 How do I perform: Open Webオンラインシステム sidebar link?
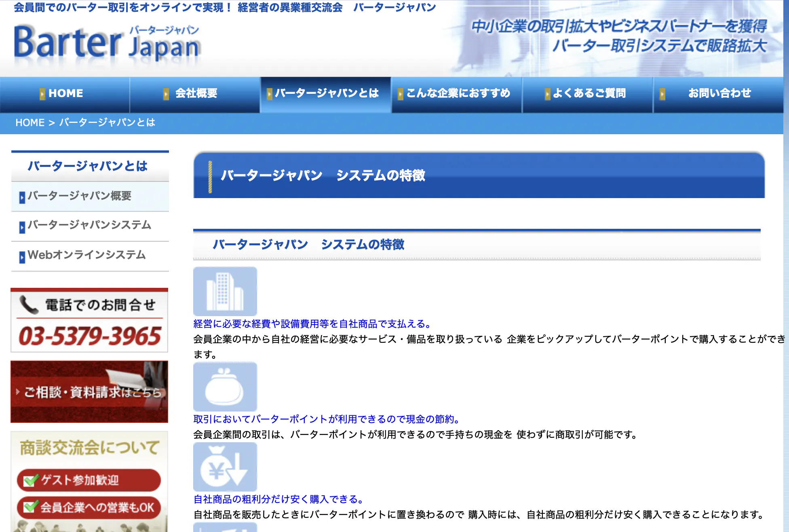coord(86,255)
